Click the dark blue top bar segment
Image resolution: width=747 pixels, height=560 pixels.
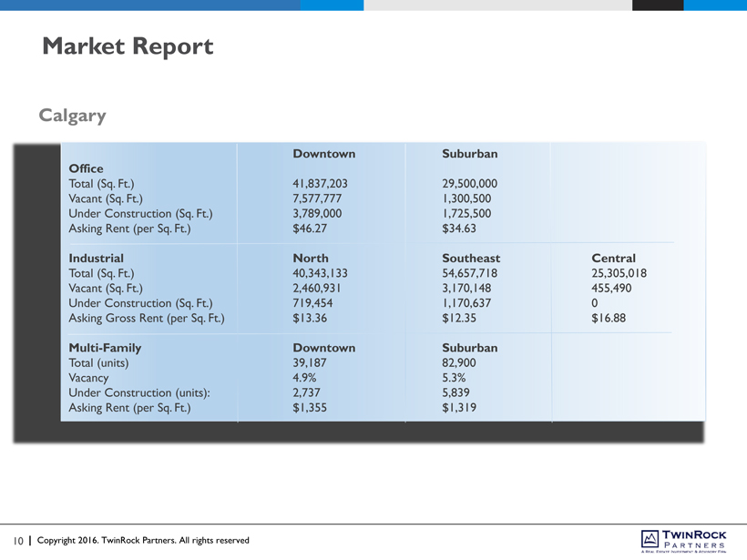pyautogui.click(x=150, y=5)
